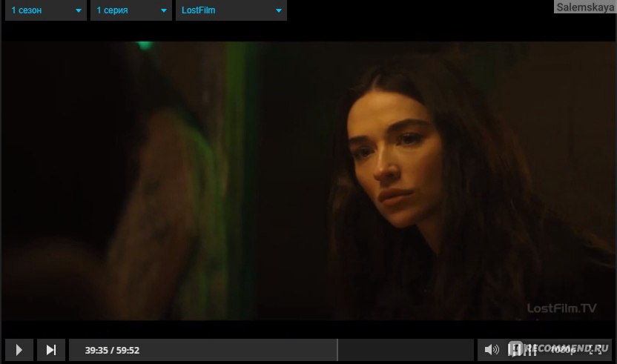Skip to the next episode
Image resolution: width=617 pixels, height=364 pixels.
click(x=51, y=350)
